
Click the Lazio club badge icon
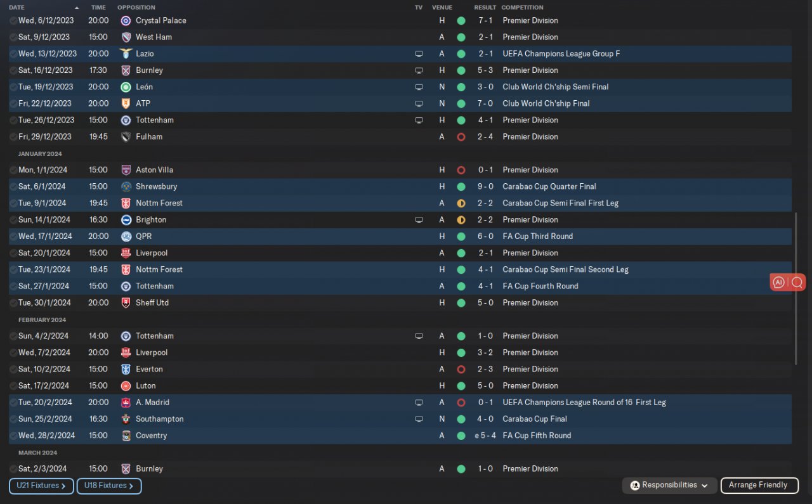pos(126,54)
